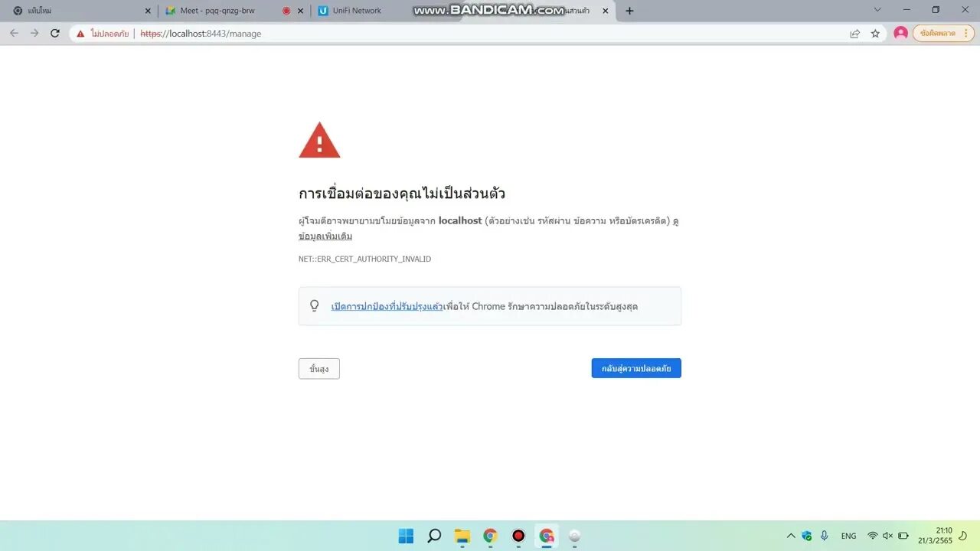980x551 pixels.
Task: Open Windows Start menu
Action: (406, 536)
